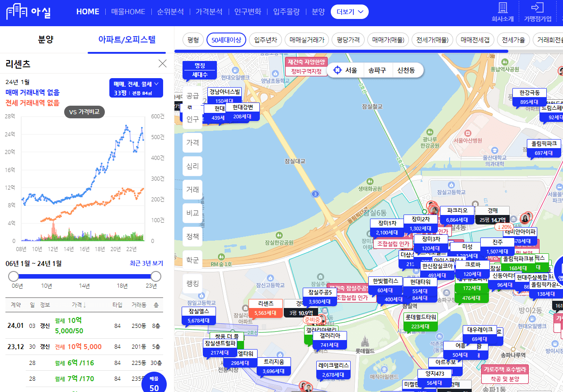The height and width of the screenshot is (392, 563).
Task: Click the 가로주택 호수빌라 착공 및 분양 label
Action: [x=505, y=373]
